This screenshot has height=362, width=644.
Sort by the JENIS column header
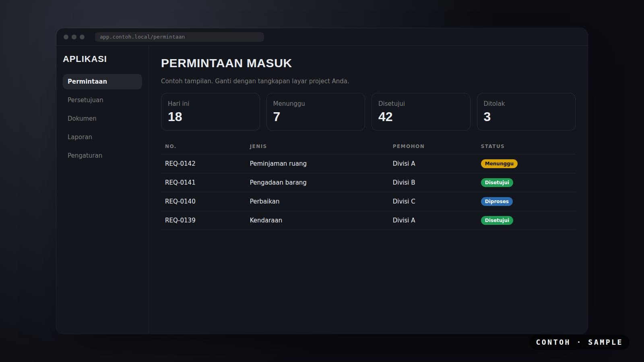(258, 146)
